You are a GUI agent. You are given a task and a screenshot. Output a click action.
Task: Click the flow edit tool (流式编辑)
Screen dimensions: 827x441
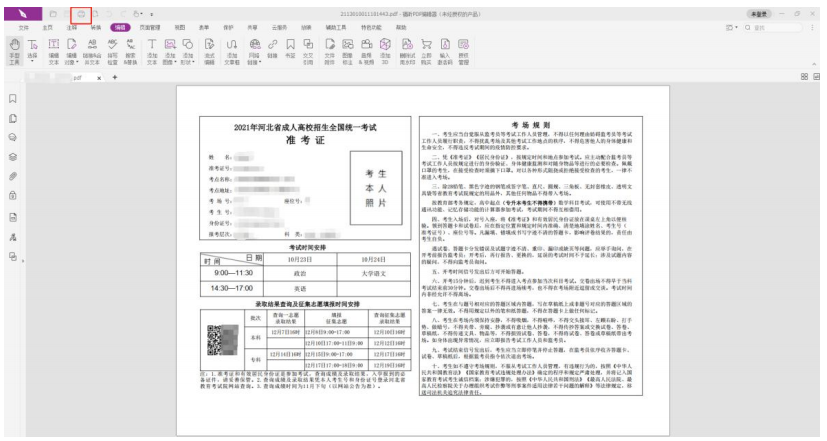click(x=209, y=52)
